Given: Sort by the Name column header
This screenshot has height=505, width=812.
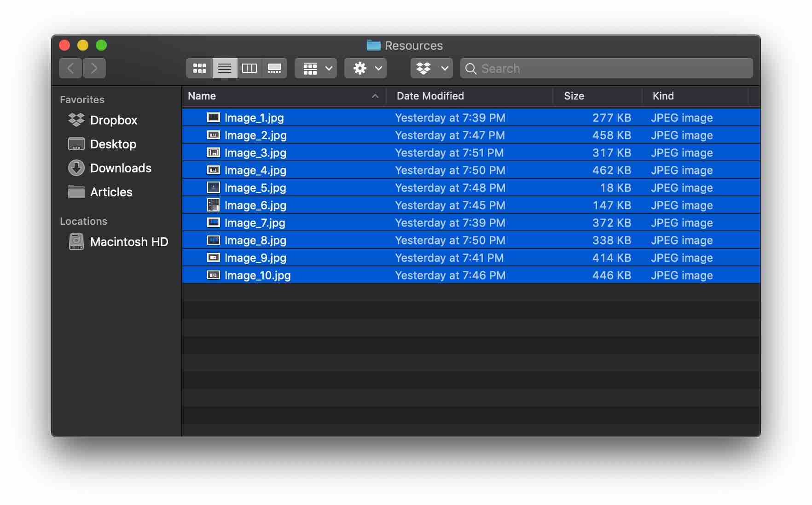Looking at the screenshot, I should (x=284, y=96).
